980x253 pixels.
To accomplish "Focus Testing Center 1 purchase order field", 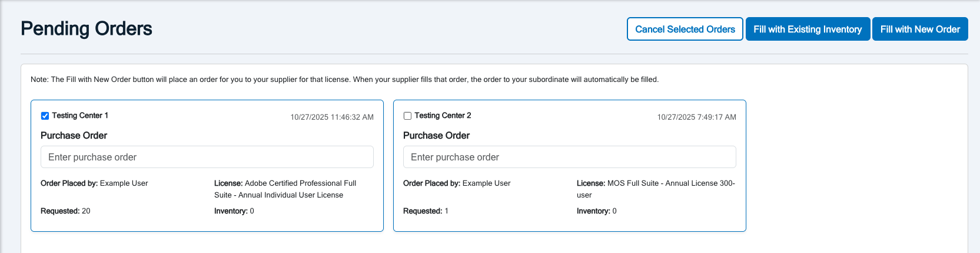I will 207,157.
